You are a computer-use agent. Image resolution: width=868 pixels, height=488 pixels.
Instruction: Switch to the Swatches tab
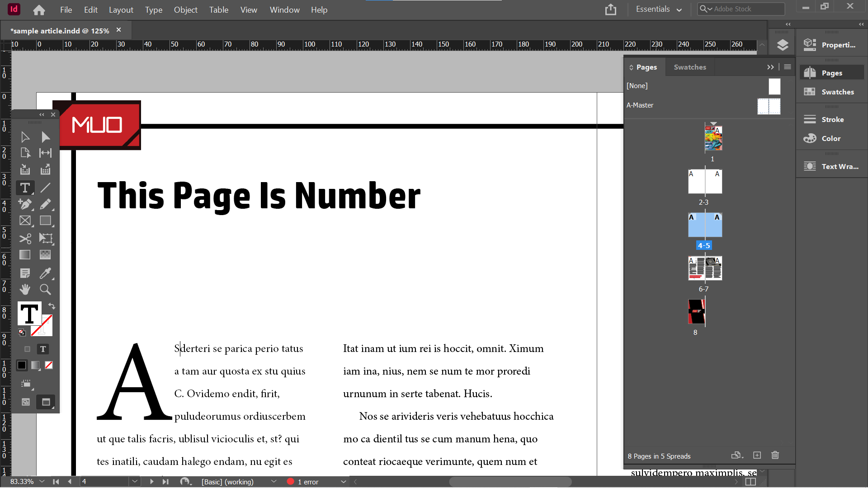[x=689, y=67]
